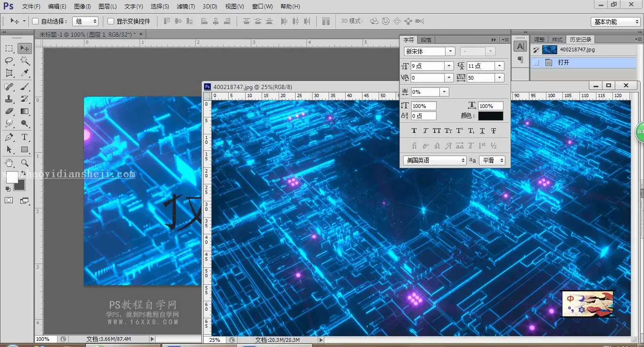Select the Gradient tool
Image resolution: width=644 pixels, height=347 pixels.
click(x=25, y=111)
